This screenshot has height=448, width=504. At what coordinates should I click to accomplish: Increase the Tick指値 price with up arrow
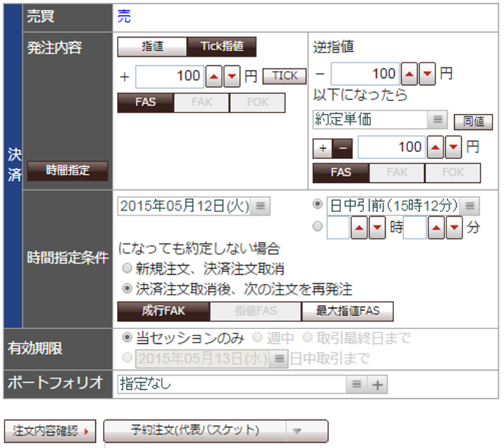tap(214, 77)
